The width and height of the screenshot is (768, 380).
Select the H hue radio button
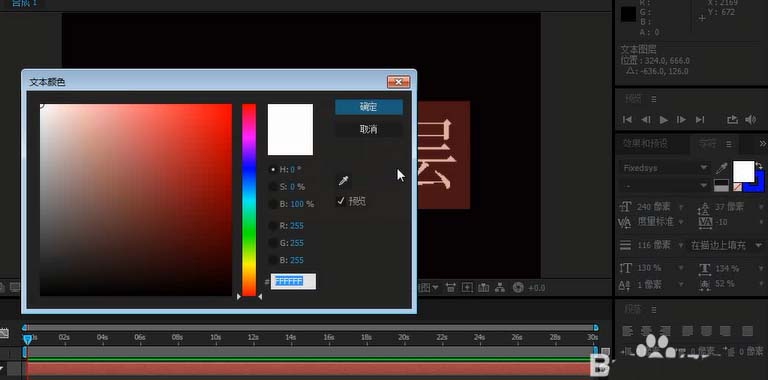(273, 170)
